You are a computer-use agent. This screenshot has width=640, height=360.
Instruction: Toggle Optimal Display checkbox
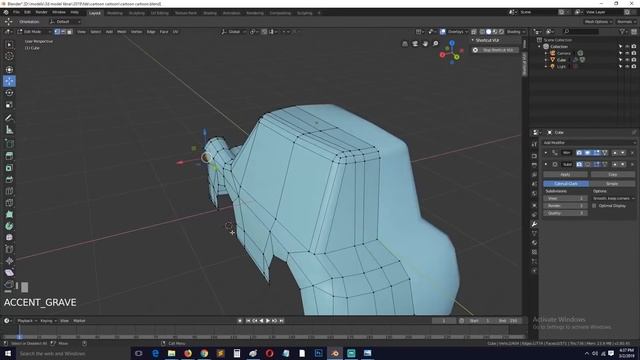tap(594, 206)
